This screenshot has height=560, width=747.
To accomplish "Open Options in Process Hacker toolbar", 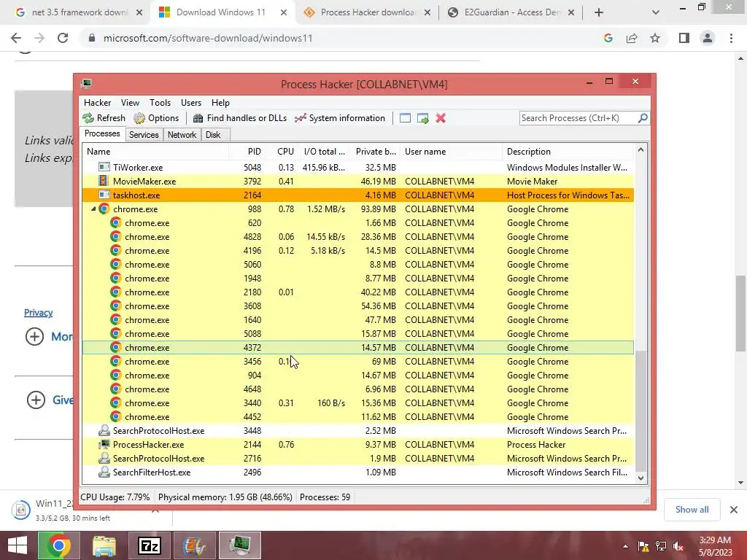I will tap(156, 118).
